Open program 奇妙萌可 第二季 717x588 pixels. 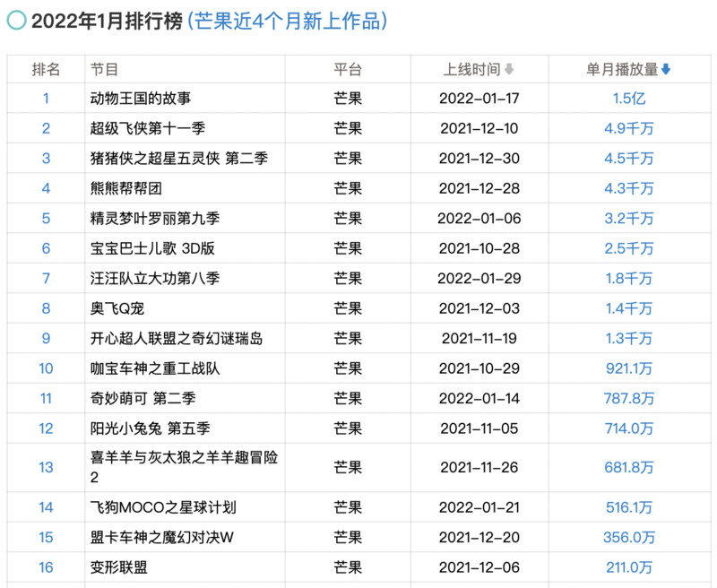[x=143, y=398]
